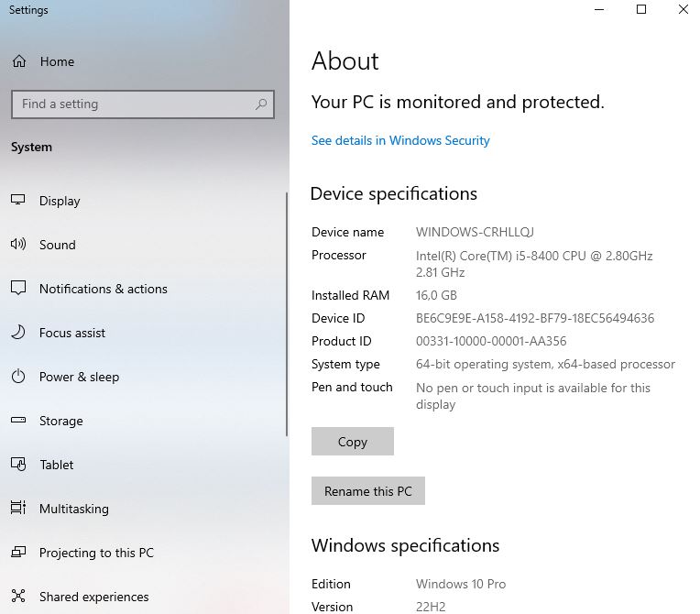The height and width of the screenshot is (614, 700).
Task: Close the Settings window
Action: coord(683,9)
